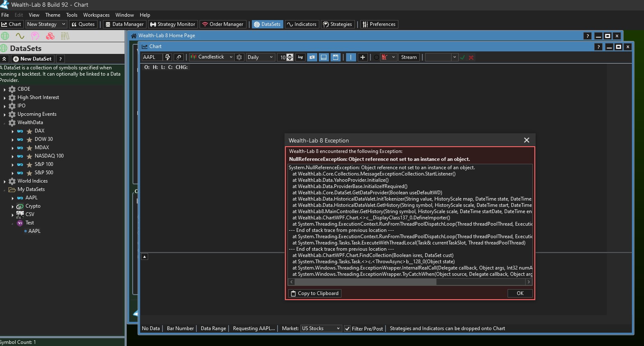Toggle the Stream button

408,57
